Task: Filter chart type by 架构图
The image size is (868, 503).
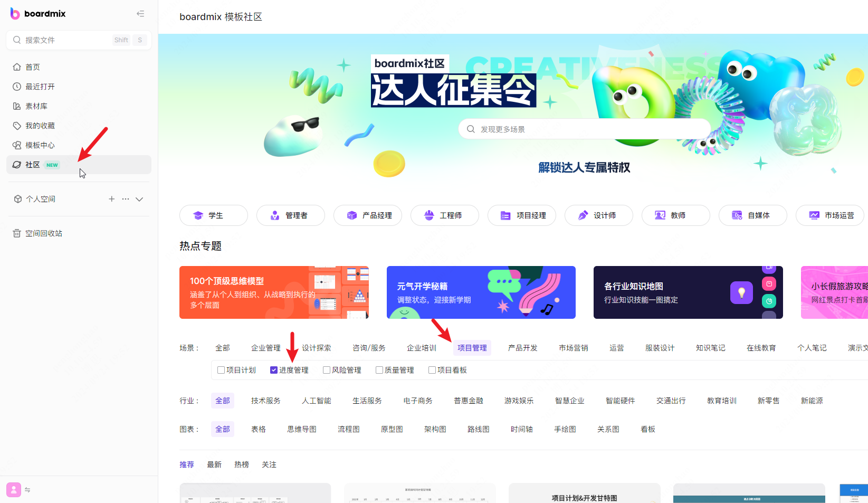Action: [435, 429]
